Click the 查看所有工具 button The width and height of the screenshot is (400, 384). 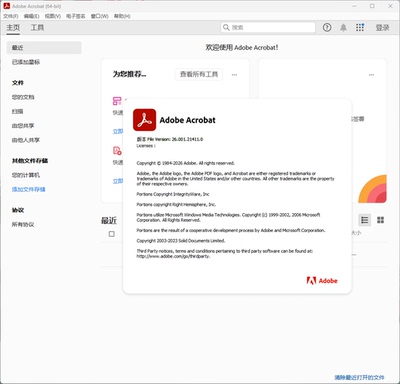[x=199, y=74]
